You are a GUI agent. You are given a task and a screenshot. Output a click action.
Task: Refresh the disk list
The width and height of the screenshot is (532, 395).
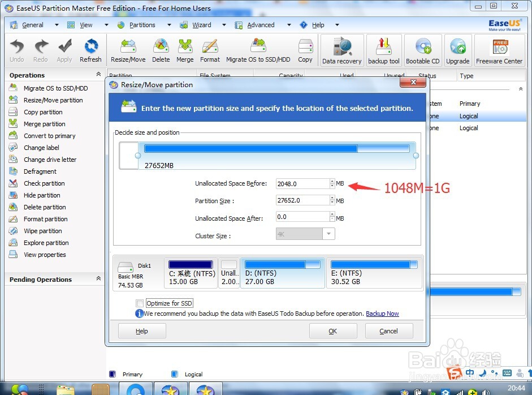point(90,50)
